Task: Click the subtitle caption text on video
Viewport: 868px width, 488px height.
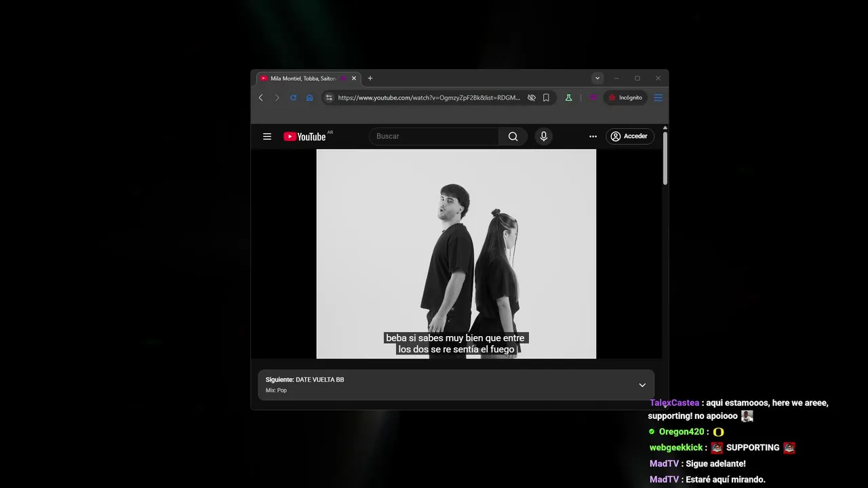Action: click(455, 344)
